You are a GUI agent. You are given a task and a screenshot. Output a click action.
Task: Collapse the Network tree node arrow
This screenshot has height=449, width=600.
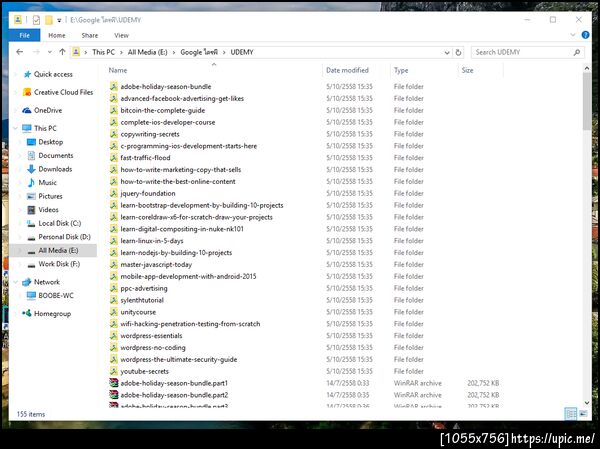click(16, 282)
